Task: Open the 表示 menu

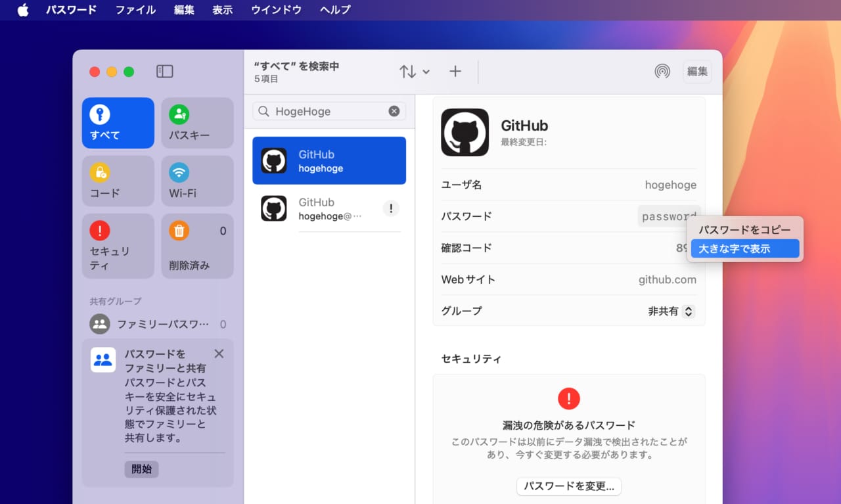Action: tap(223, 10)
